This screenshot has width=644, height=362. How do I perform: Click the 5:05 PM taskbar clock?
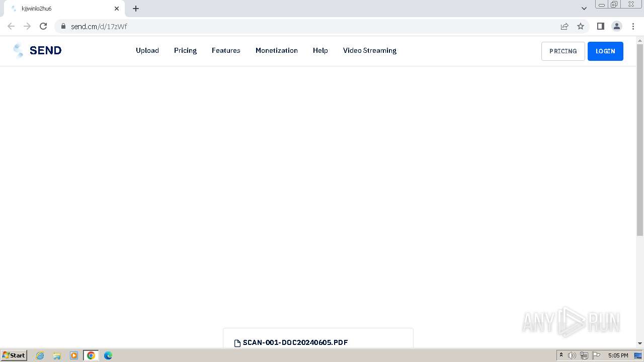click(x=618, y=355)
